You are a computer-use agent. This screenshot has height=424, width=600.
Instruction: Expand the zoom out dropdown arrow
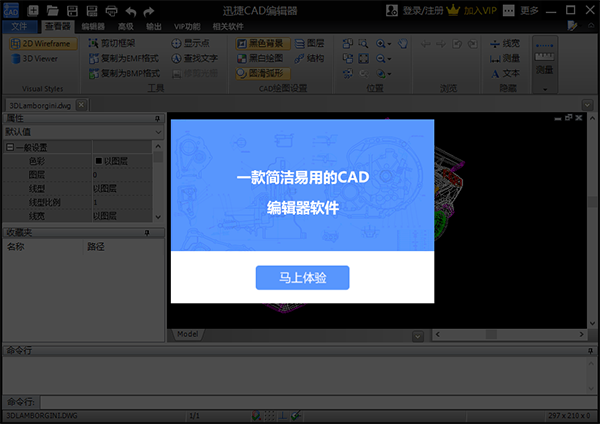point(390,59)
